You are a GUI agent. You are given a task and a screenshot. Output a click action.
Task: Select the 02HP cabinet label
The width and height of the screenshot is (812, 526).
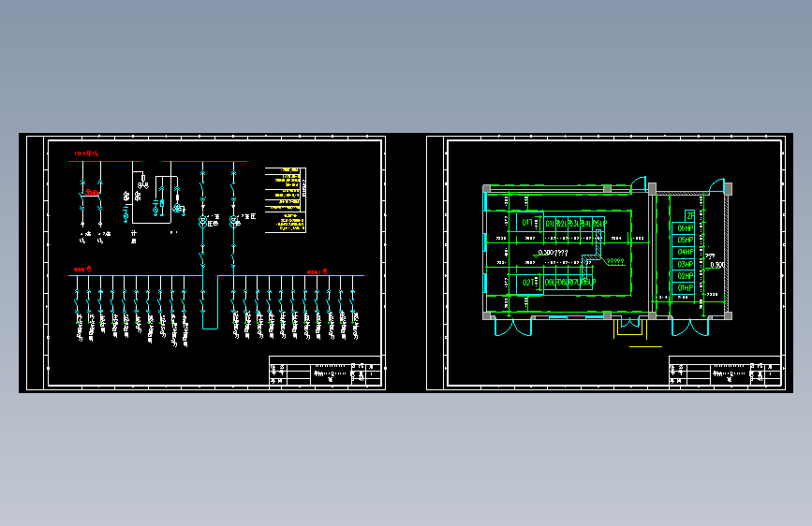tap(686, 276)
